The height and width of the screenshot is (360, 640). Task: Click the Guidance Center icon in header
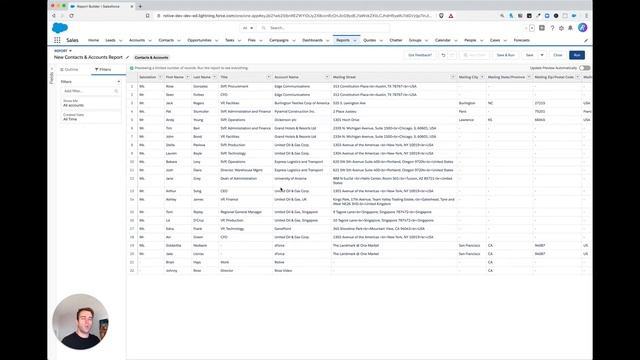(542, 28)
